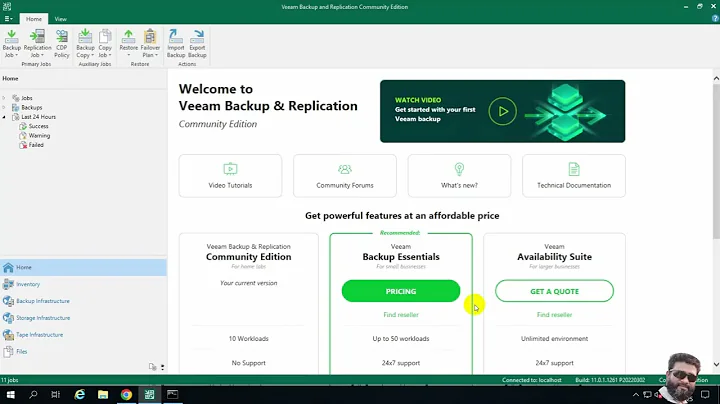Screen dimensions: 720x404
Task: Open the Replication Job ribbon button
Action: 37,44
